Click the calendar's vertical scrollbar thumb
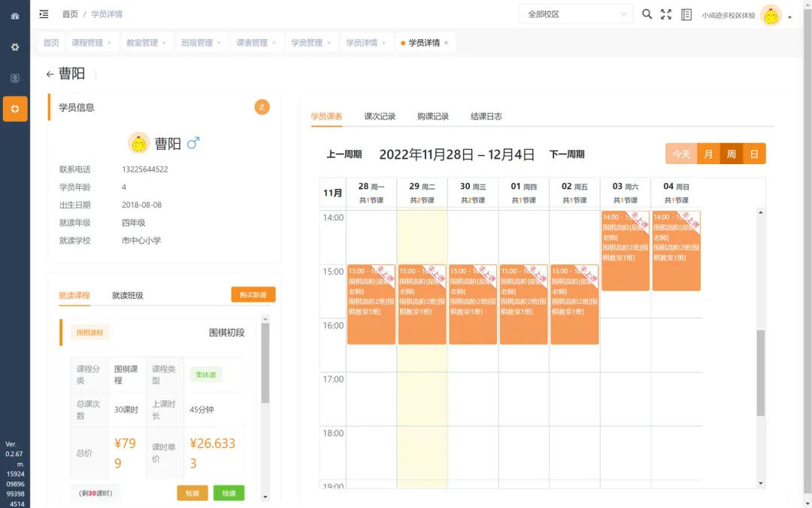The height and width of the screenshot is (508, 812). click(760, 373)
